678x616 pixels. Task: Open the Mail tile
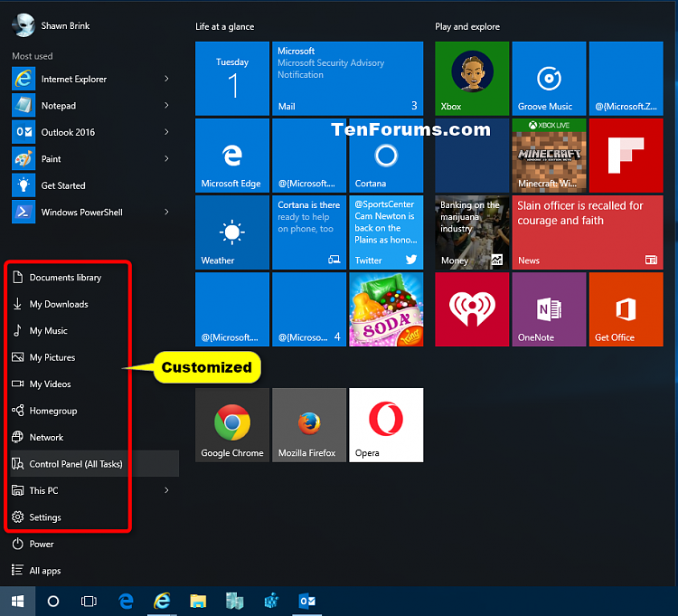click(x=348, y=79)
